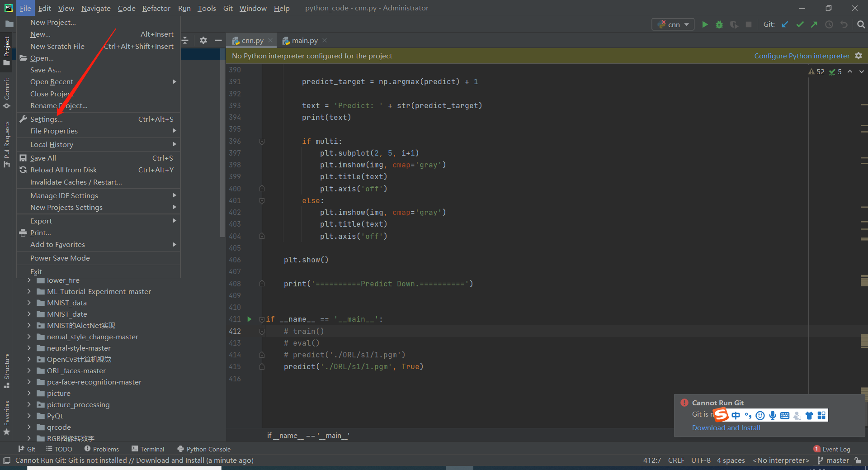The image size is (868, 470).
Task: Open the Event Log
Action: (x=832, y=449)
